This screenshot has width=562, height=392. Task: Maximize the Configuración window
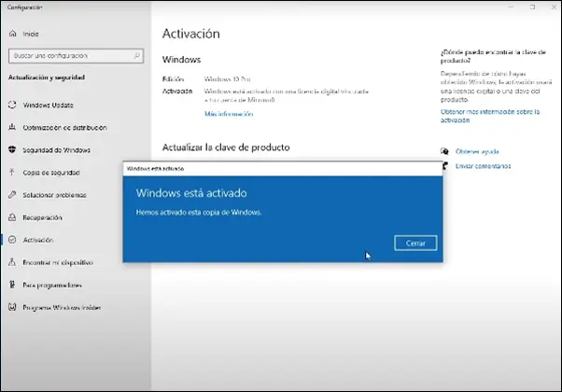(x=533, y=7)
